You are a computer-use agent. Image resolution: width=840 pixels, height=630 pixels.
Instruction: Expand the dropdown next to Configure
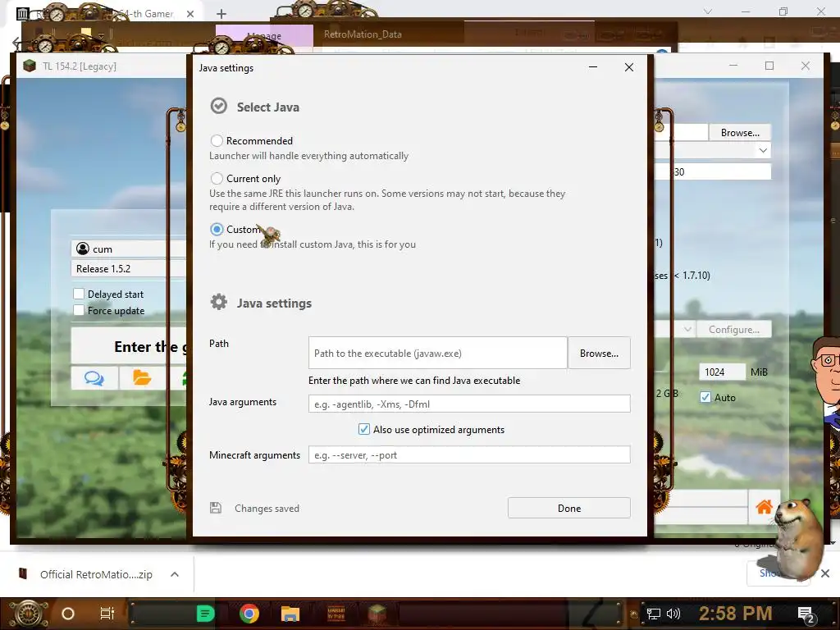pos(687,330)
